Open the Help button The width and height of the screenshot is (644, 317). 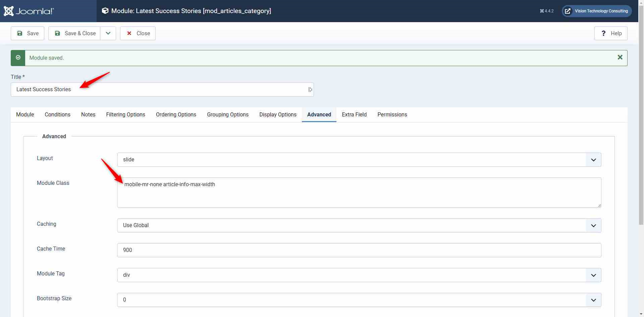611,33
